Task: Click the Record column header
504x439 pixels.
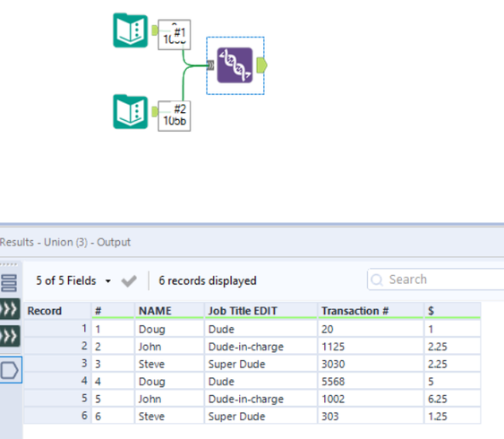Action: click(57, 311)
